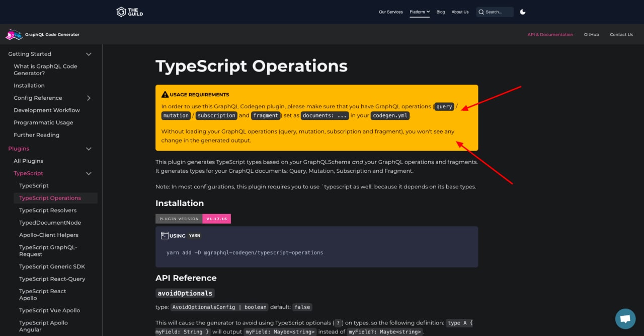Click terminal icon beside Using Yarn

(165, 235)
